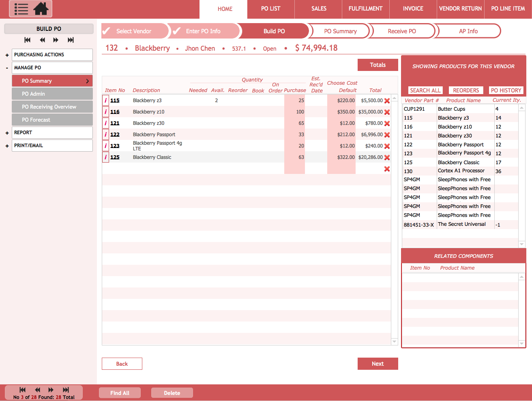The image size is (532, 401).
Task: Open info icon for item 115
Action: 105,101
